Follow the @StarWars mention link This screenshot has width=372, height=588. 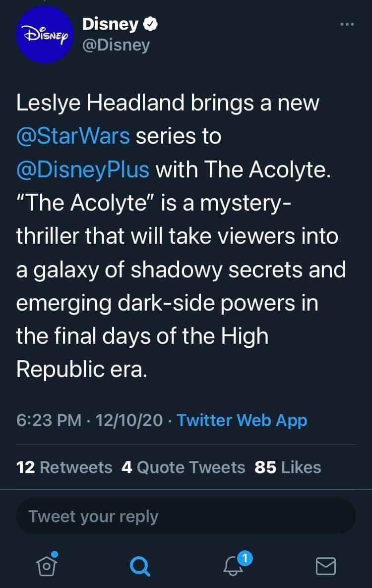(73, 136)
